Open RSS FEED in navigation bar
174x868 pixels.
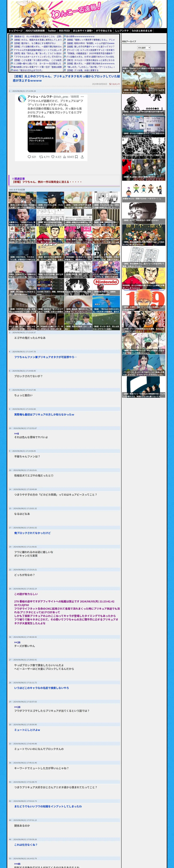[64, 31]
